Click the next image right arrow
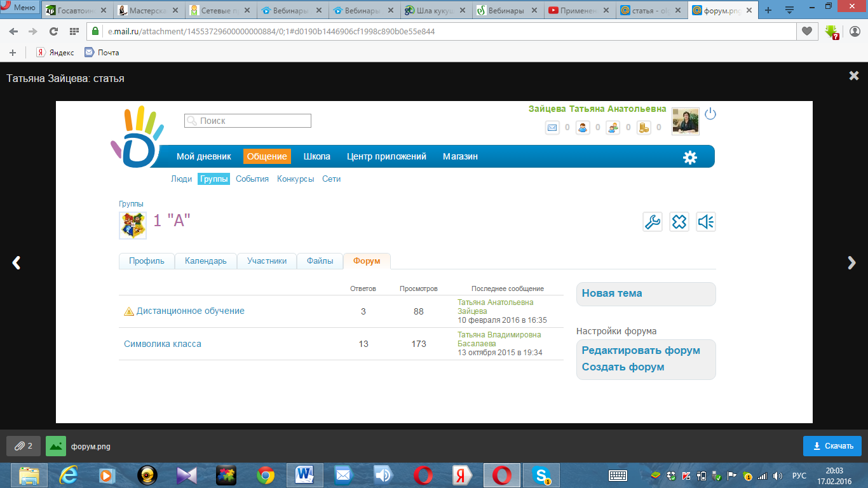 (852, 263)
